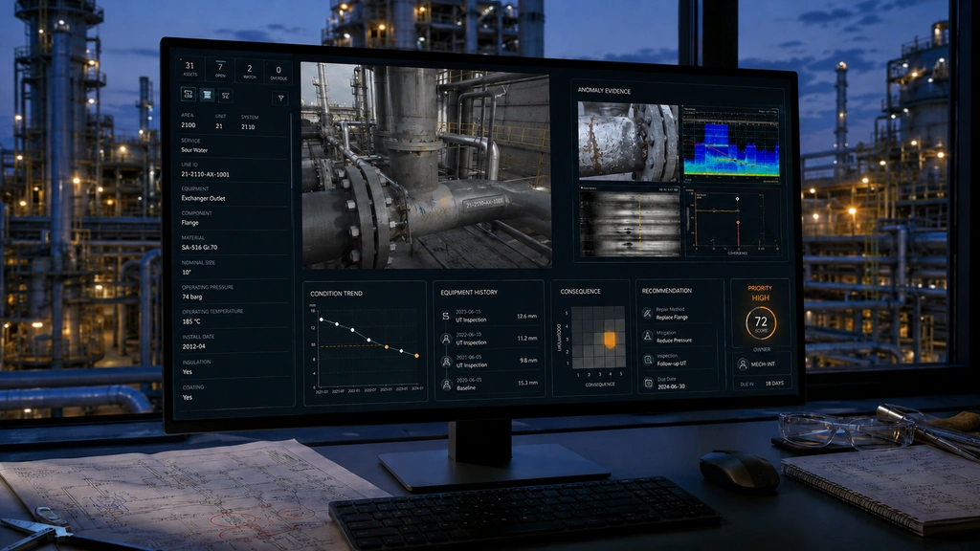Click the first view-mode icon under Assets
The image size is (980, 551).
(189, 95)
